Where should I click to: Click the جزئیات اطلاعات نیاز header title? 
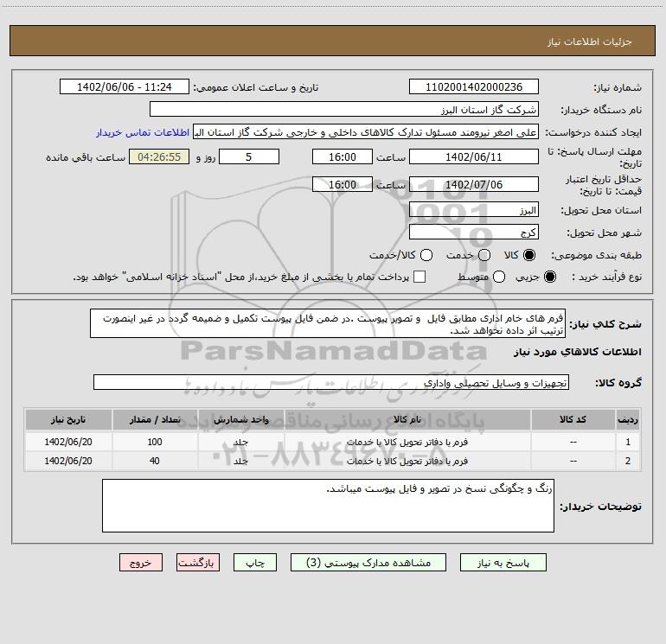pyautogui.click(x=590, y=41)
